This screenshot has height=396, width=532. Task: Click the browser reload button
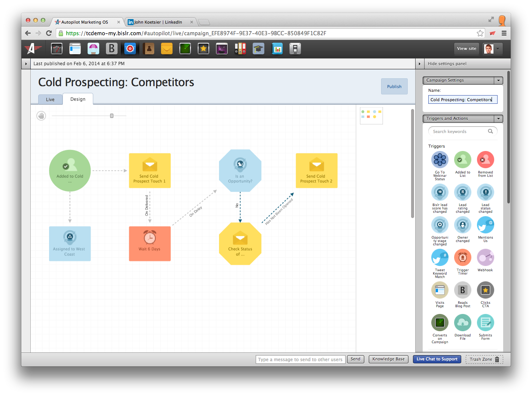(x=49, y=33)
